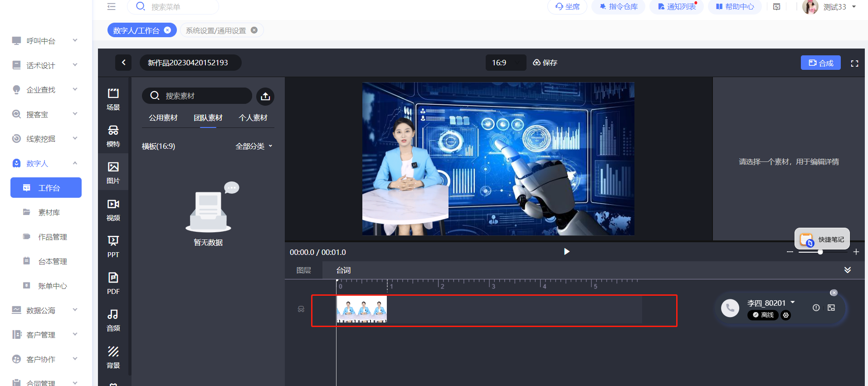Select the 图片 image tool
868x386 pixels.
pos(113,173)
